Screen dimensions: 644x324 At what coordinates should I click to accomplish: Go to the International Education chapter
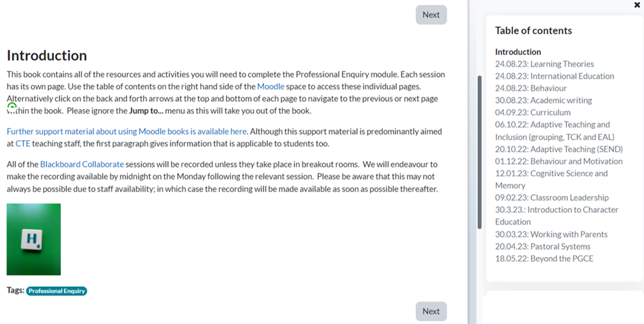click(x=555, y=76)
